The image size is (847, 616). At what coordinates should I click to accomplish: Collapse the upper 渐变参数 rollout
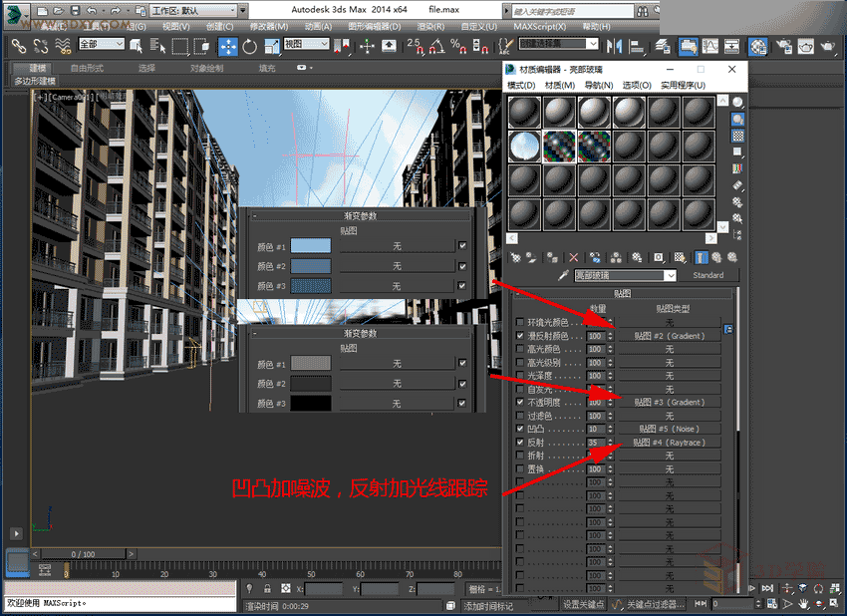[361, 216]
